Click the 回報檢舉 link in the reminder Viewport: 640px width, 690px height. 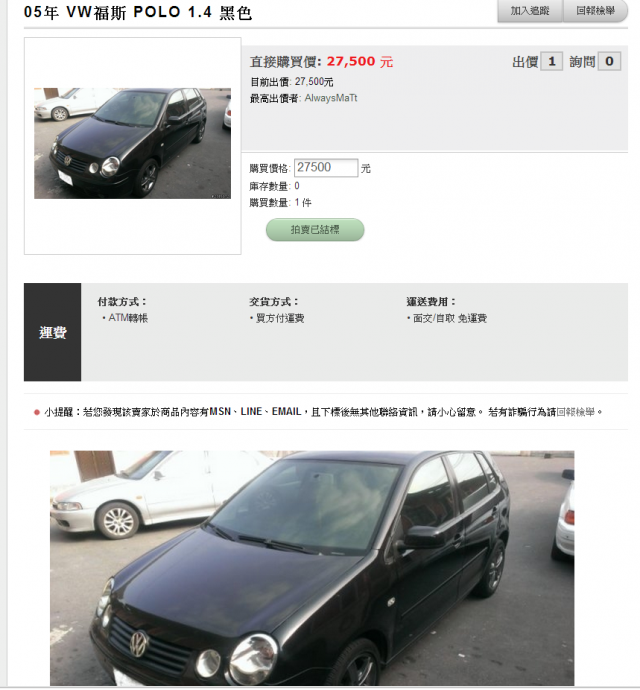coord(576,412)
